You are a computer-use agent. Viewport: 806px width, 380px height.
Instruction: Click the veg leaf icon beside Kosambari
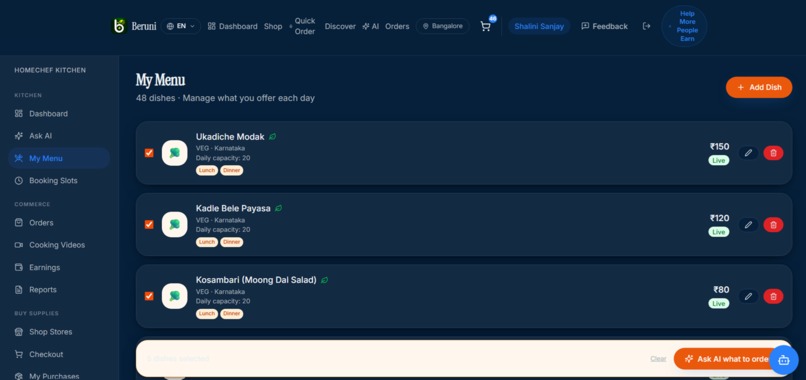[x=324, y=280]
